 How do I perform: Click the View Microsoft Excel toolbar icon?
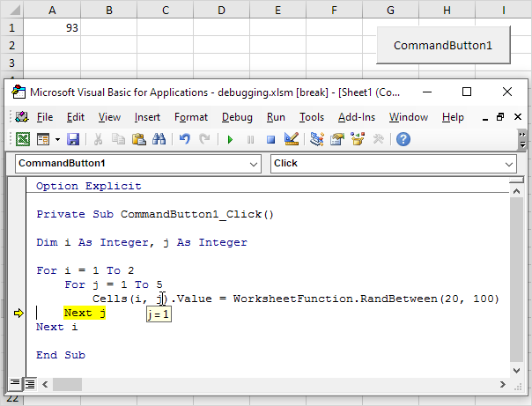tap(23, 139)
